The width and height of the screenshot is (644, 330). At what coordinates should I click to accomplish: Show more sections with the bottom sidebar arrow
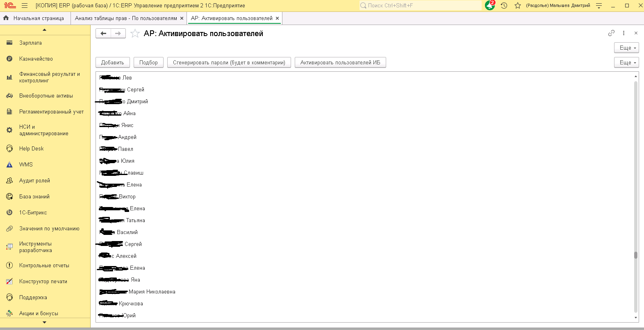[45, 323]
